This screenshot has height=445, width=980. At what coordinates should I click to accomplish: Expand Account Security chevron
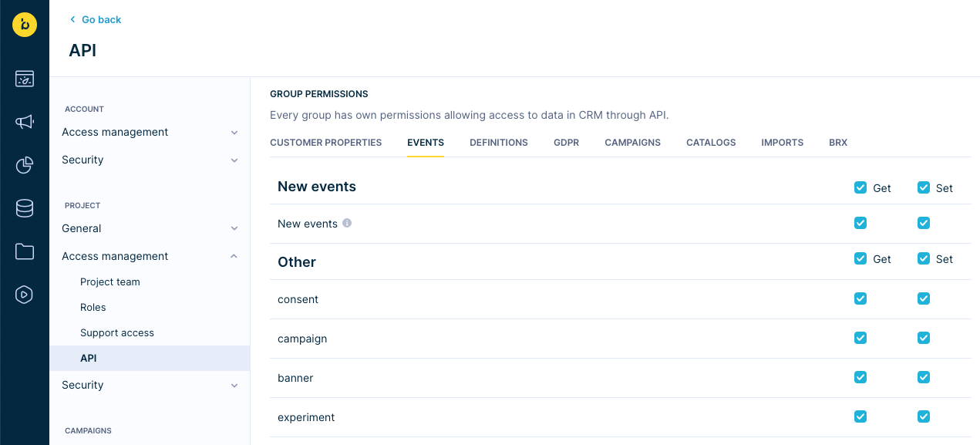234,160
